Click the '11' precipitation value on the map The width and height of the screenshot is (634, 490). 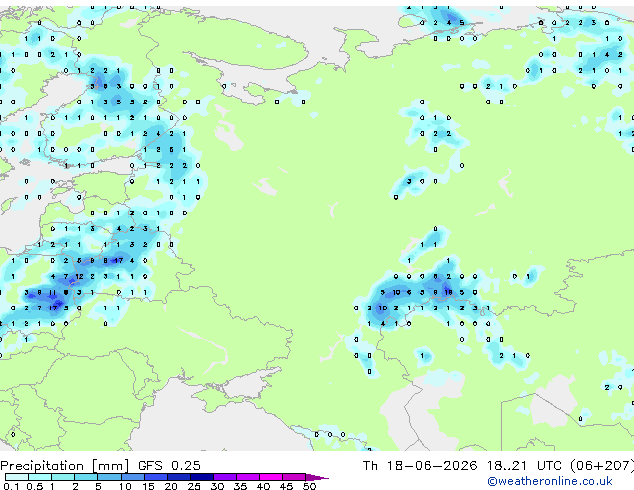(x=53, y=292)
